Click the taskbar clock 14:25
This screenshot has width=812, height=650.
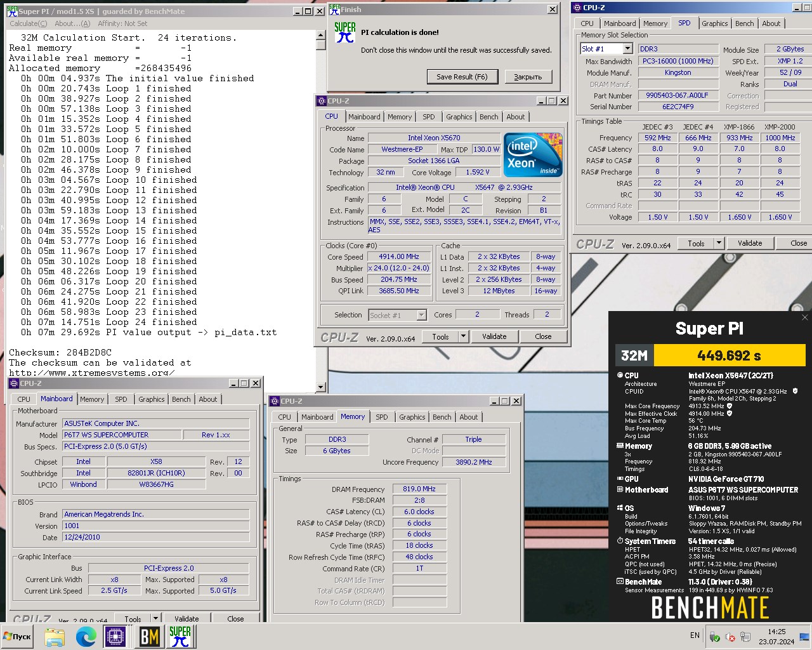pyautogui.click(x=776, y=632)
